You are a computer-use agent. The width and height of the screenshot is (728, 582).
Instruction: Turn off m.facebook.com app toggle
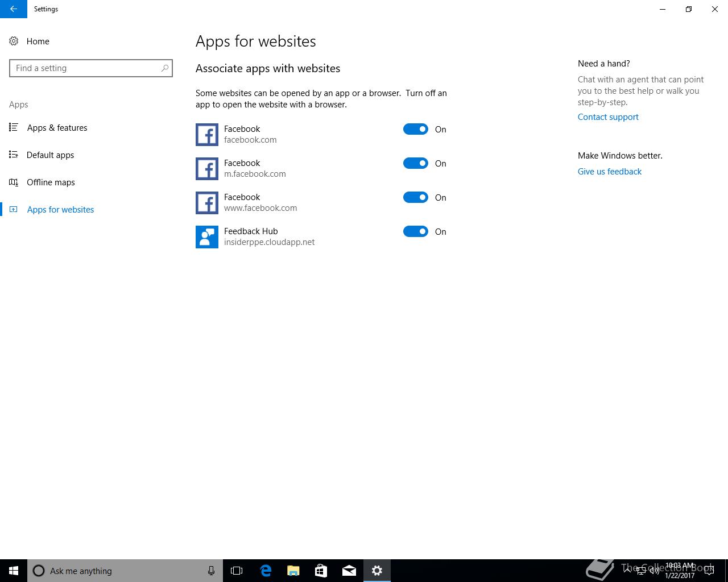coord(416,163)
